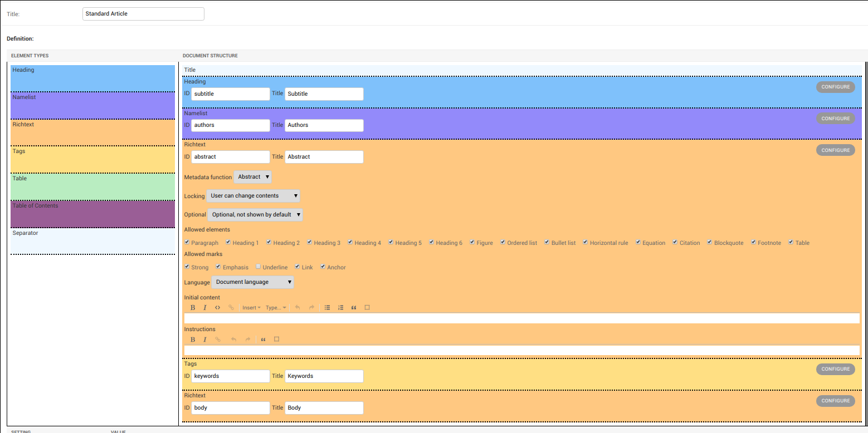
Task: Click the undo icon in Initial content toolbar
Action: coord(298,307)
